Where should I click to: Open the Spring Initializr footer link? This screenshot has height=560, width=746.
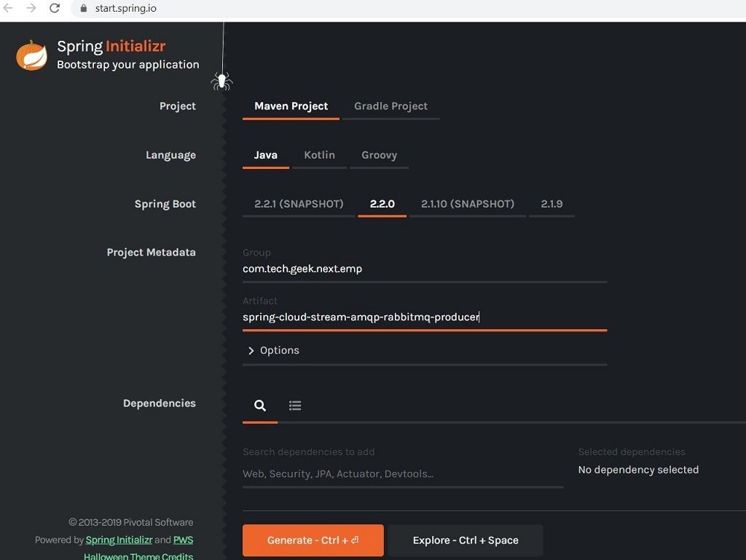tap(119, 540)
